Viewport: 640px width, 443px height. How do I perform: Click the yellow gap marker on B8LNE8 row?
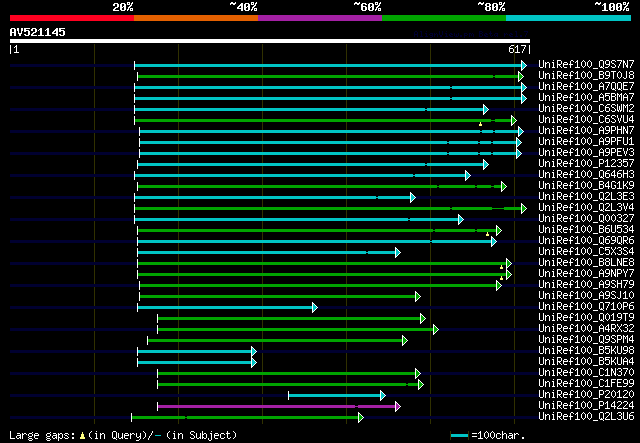pos(502,267)
